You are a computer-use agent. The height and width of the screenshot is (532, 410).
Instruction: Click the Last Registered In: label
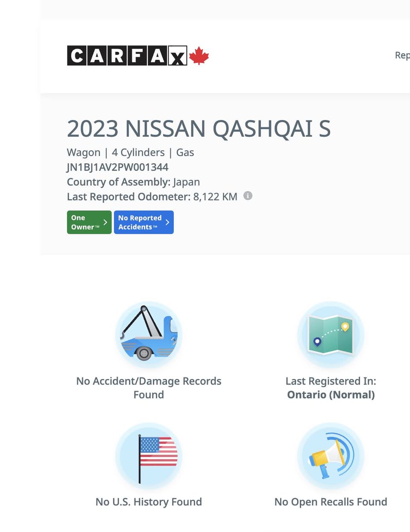point(331,381)
